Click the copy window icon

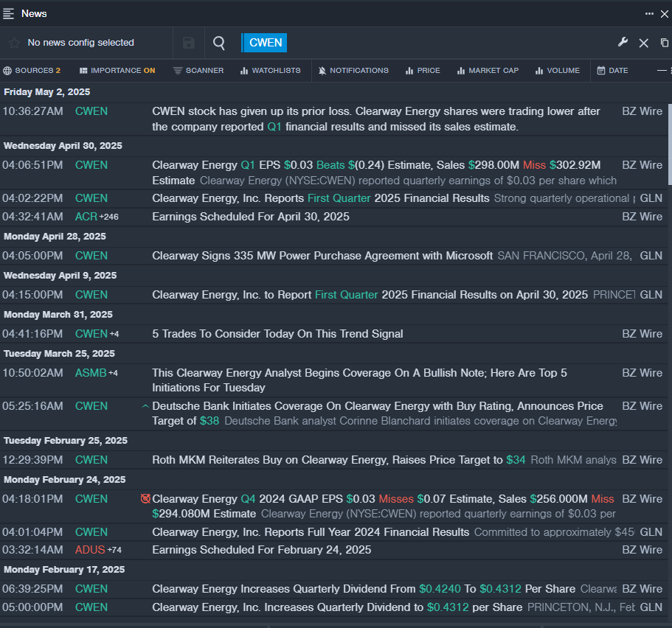pyautogui.click(x=665, y=43)
